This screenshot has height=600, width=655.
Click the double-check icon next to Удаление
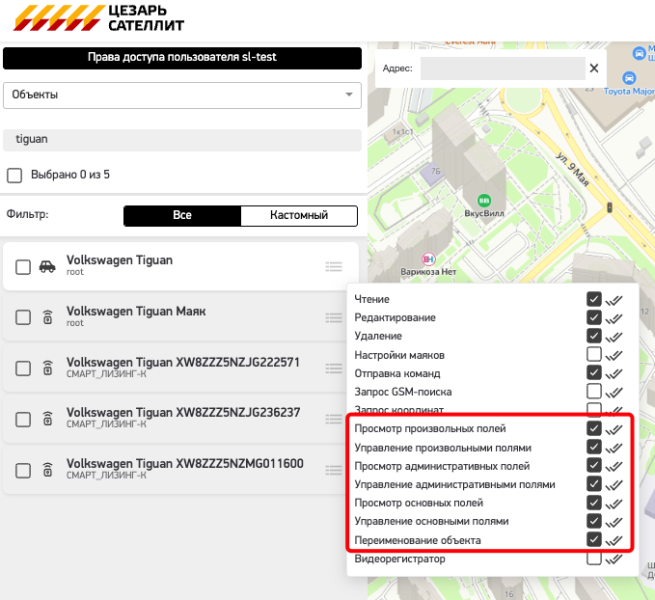[614, 336]
